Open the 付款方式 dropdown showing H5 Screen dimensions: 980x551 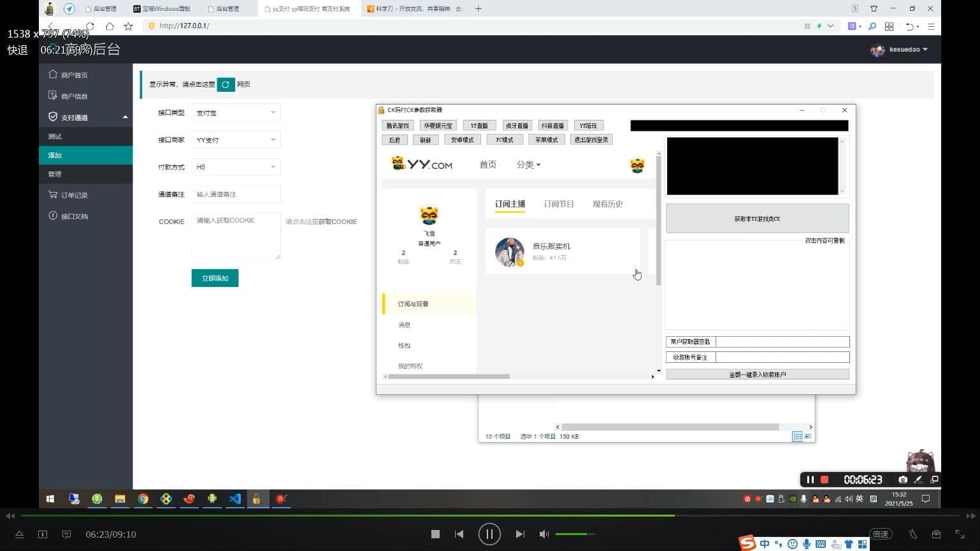click(x=236, y=167)
